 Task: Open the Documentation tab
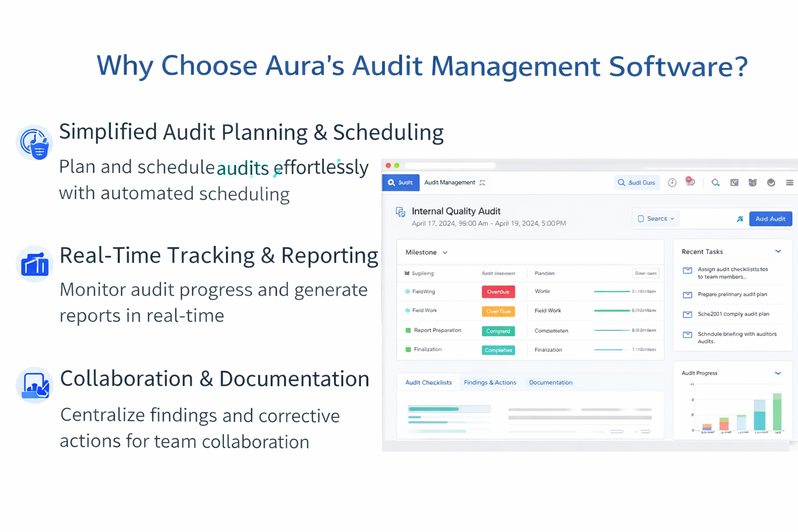[x=551, y=382]
